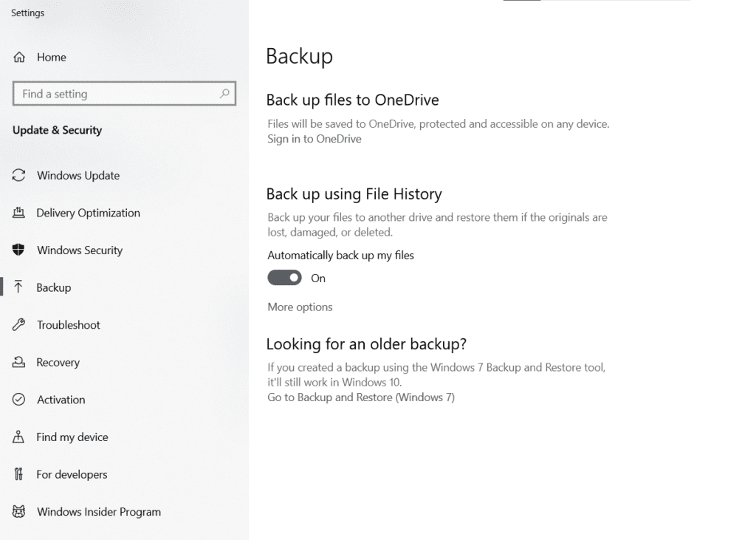The image size is (756, 540).
Task: Select the Backup upload-arrow icon
Action: (21, 287)
